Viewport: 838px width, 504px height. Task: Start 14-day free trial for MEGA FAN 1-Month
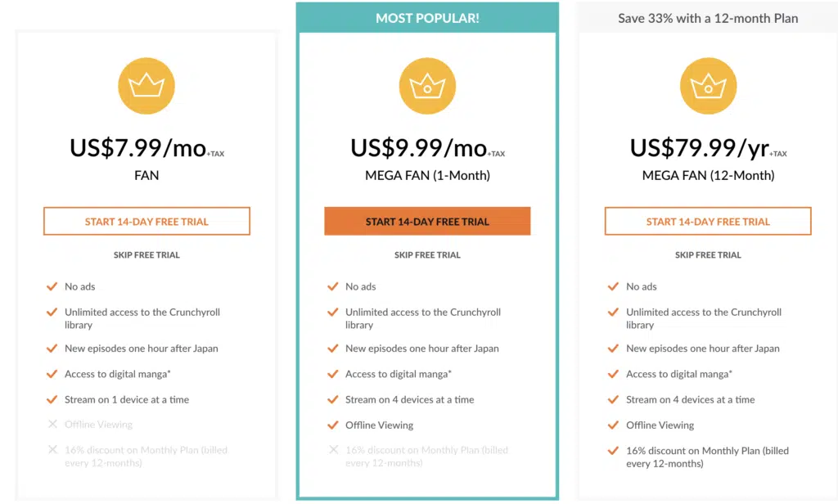pos(427,221)
